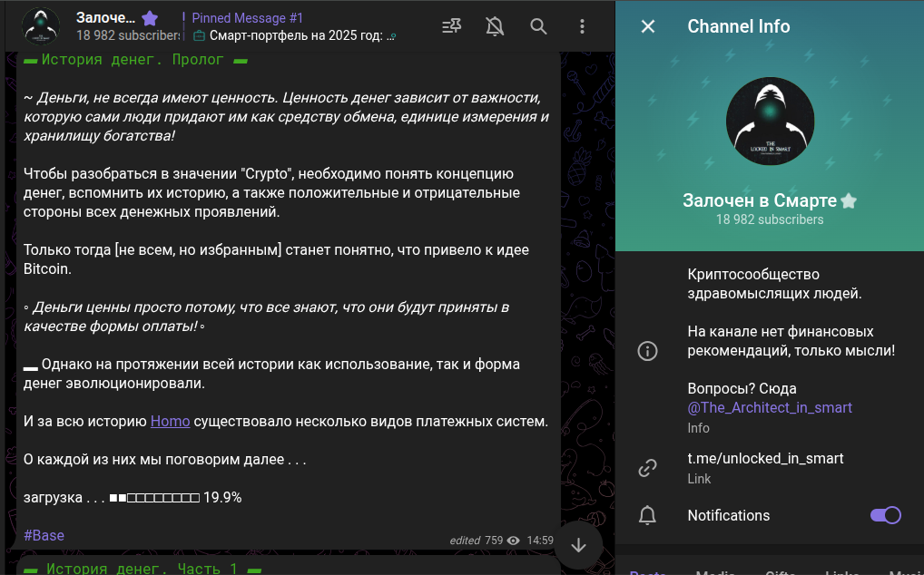Toggle the Notifications switch off
This screenshot has height=575, width=924.
[885, 515]
